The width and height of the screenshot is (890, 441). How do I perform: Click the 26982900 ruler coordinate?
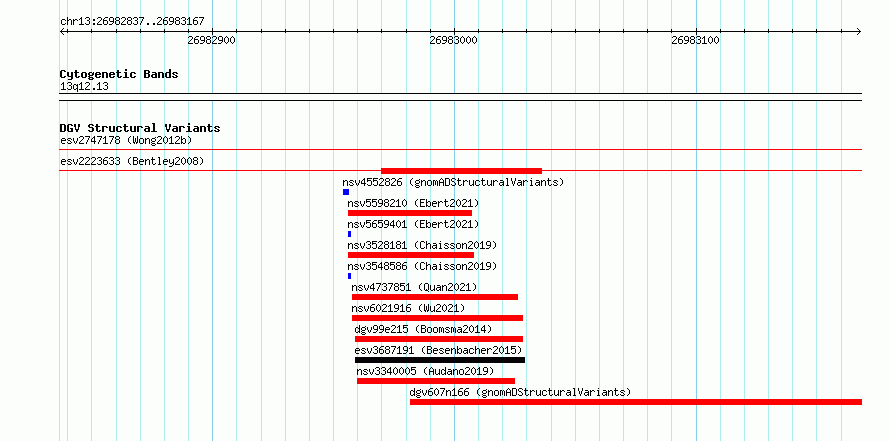(212, 40)
